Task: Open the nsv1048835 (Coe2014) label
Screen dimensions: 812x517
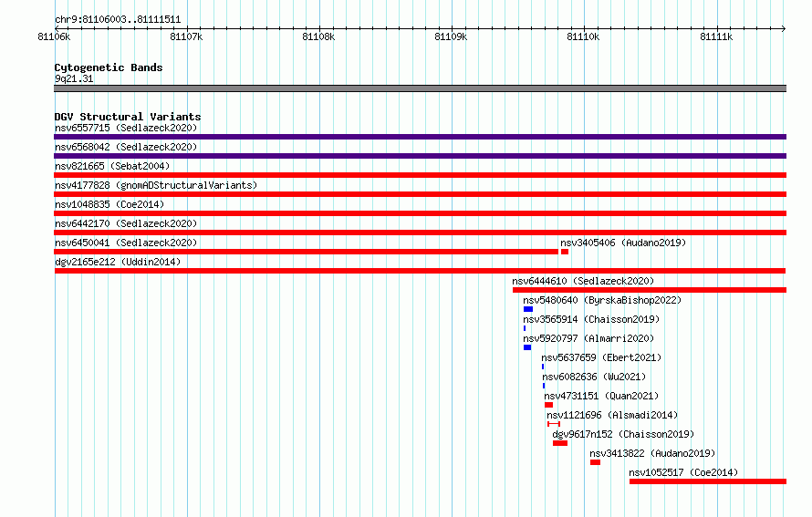Action: tap(109, 204)
